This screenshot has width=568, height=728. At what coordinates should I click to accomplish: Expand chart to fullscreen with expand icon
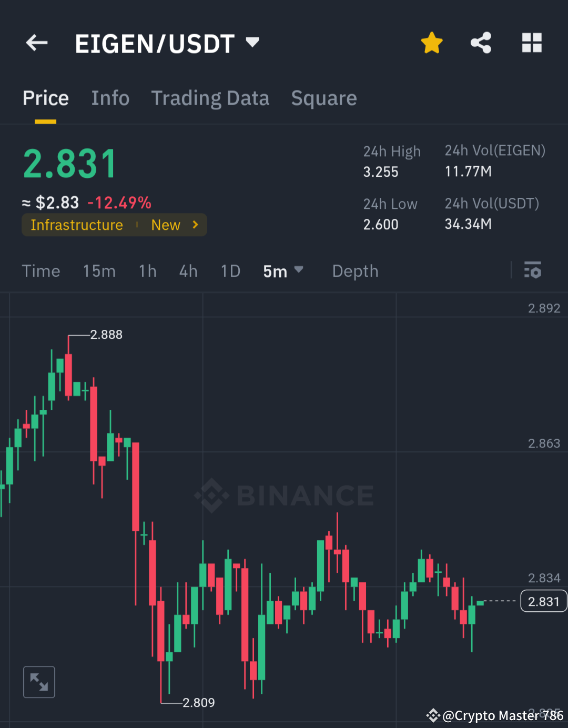click(39, 682)
